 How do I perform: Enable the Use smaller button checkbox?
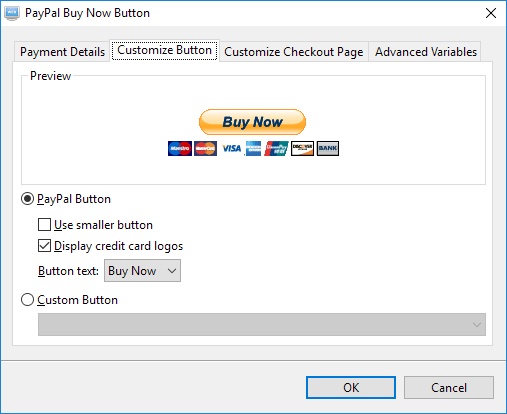[44, 225]
